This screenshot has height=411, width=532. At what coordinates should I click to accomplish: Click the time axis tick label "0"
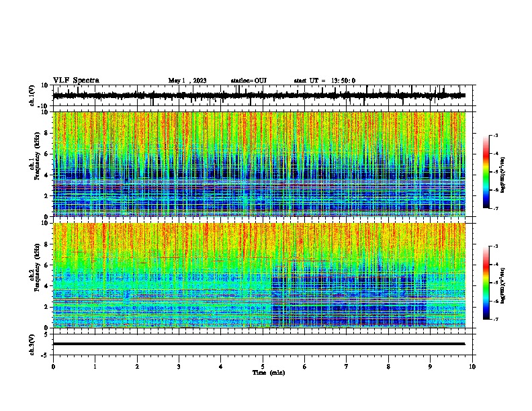coord(53,367)
